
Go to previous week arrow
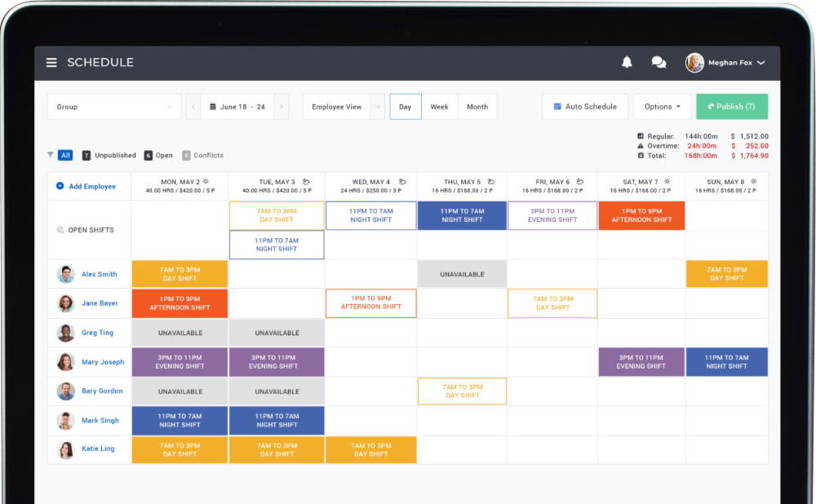click(193, 107)
